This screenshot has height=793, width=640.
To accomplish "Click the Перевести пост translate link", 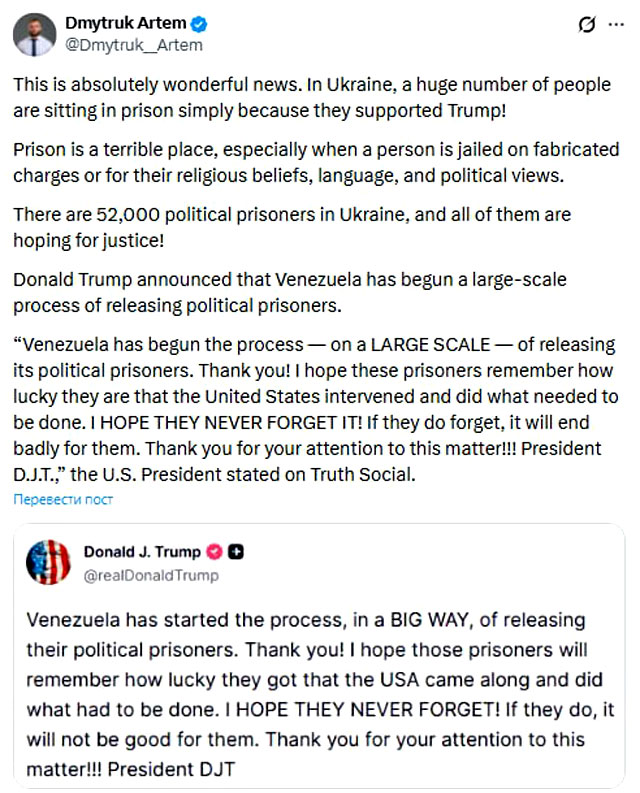I will [63, 498].
